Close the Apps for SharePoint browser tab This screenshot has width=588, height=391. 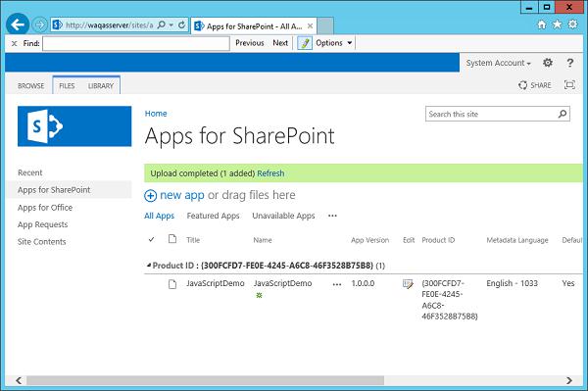click(310, 26)
